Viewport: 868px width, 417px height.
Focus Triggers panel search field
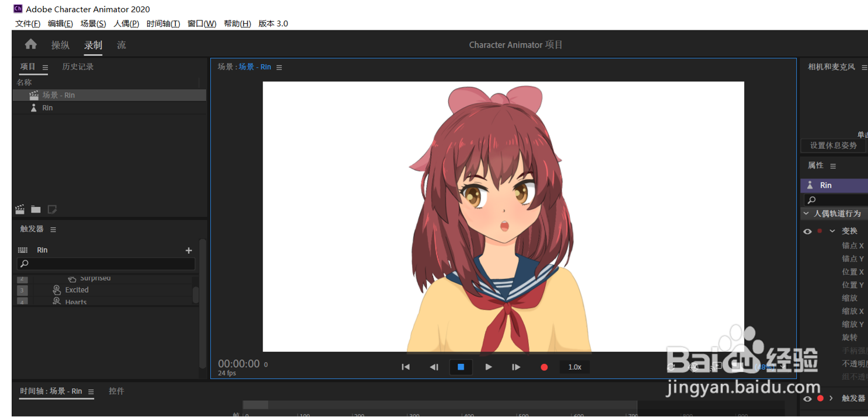[x=106, y=264]
